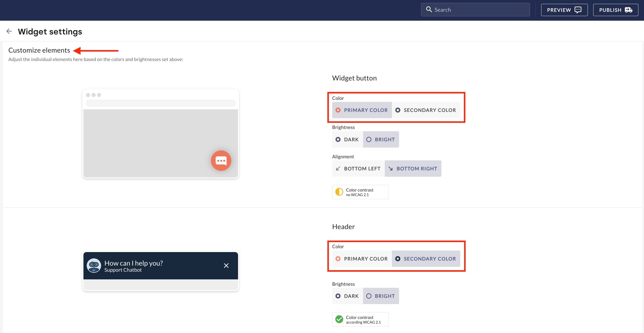The height and width of the screenshot is (333, 644).
Task: Click the back arrow beside Widget settings
Action: point(9,31)
